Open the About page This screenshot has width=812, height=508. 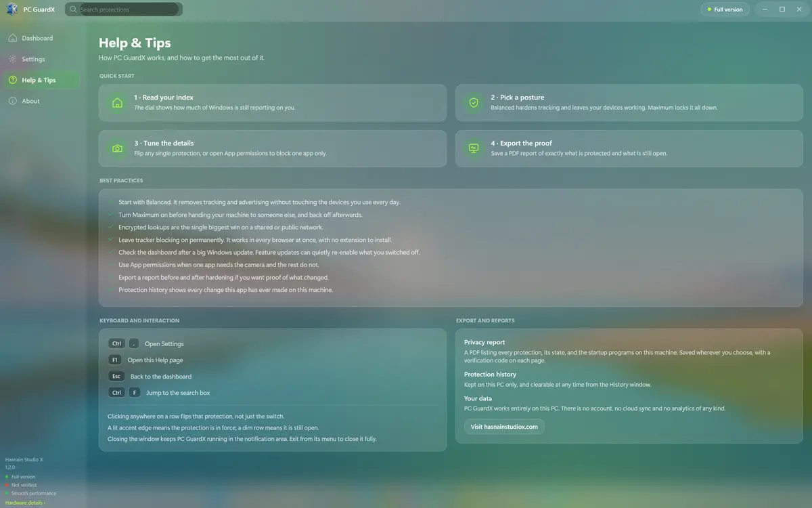click(41, 101)
